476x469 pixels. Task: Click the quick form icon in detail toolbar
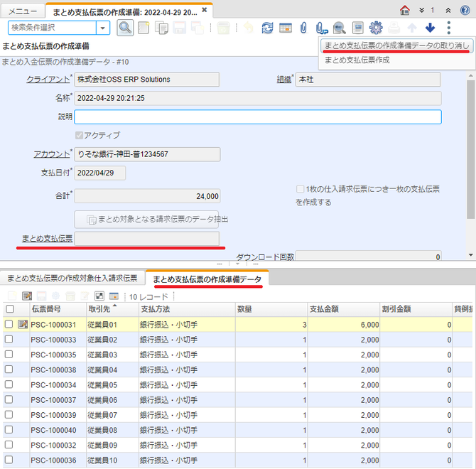click(99, 296)
